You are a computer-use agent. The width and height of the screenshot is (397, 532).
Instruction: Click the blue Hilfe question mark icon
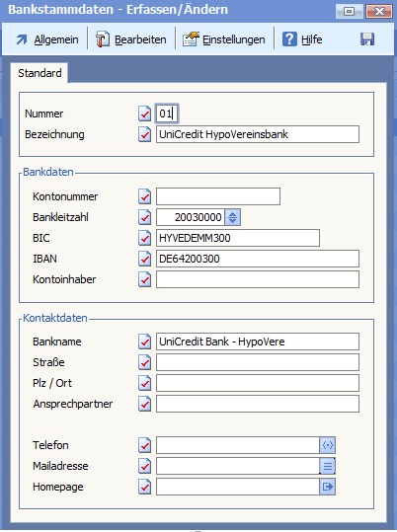(289, 39)
